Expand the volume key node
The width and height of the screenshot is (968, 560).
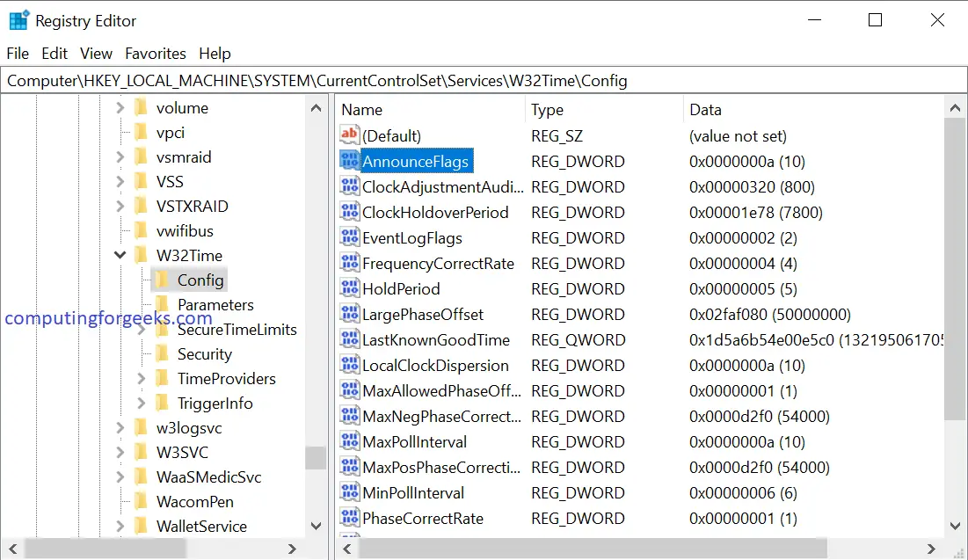click(120, 108)
